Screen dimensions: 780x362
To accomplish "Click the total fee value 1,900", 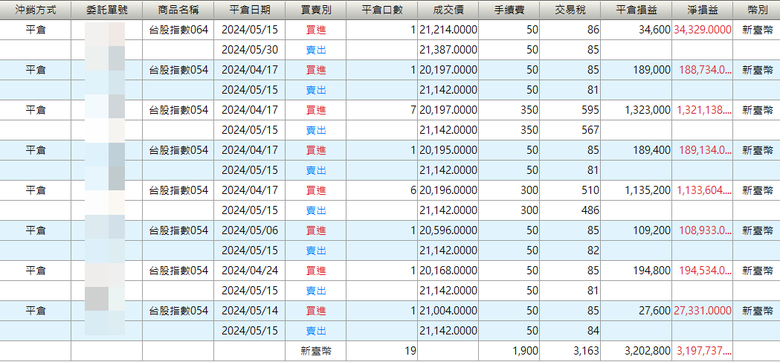I will pos(509,351).
